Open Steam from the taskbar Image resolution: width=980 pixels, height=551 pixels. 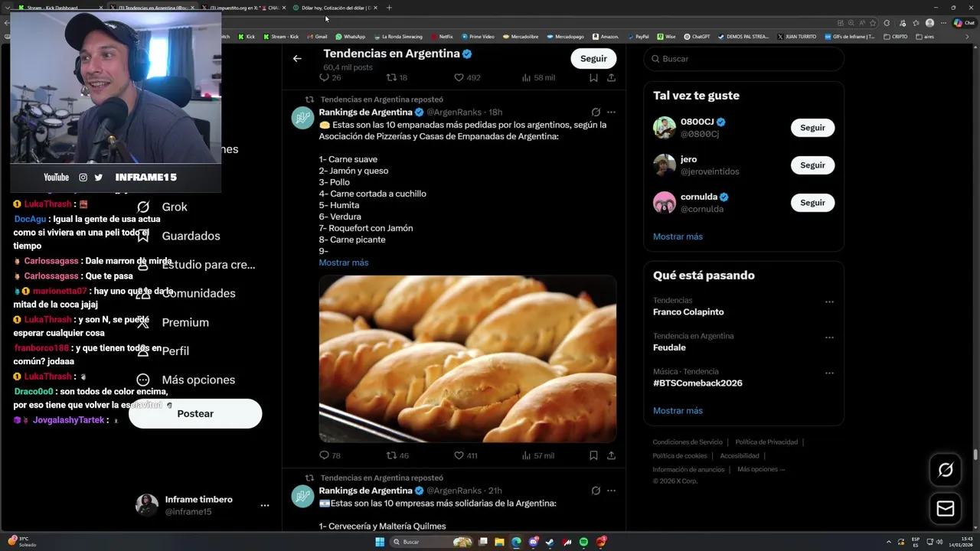click(550, 542)
